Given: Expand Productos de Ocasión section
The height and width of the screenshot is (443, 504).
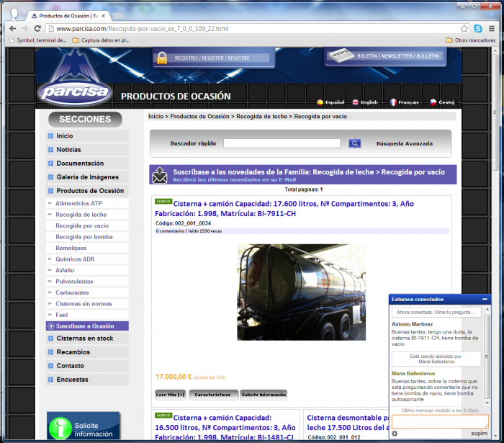Looking at the screenshot, I should pos(90,191).
